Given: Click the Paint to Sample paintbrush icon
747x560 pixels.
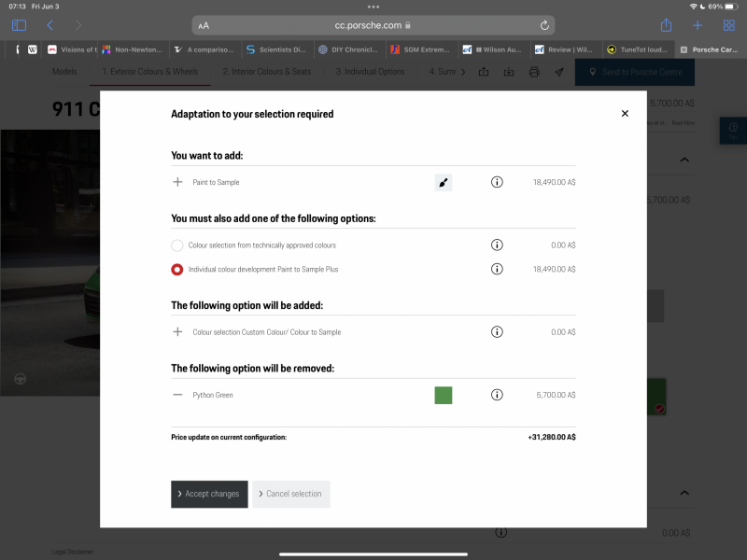Looking at the screenshot, I should coord(443,182).
